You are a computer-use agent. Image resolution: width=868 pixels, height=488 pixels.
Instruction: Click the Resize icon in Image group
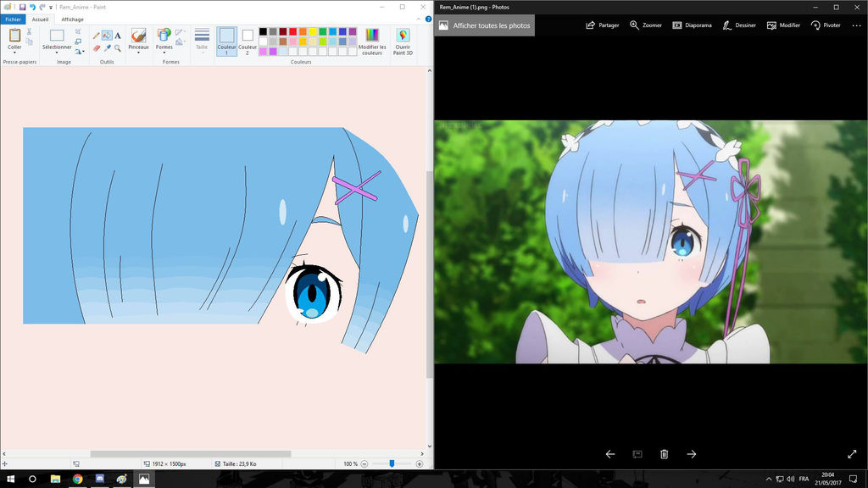(x=78, y=42)
